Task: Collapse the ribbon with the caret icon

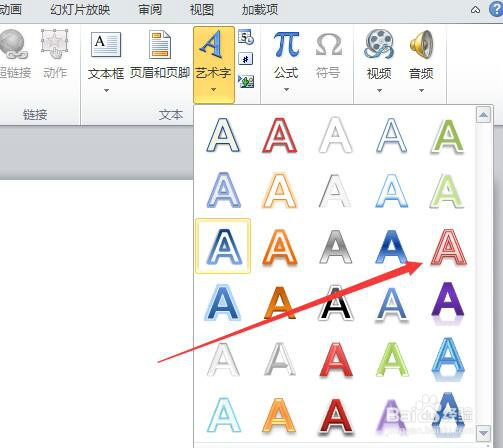Action: point(475,10)
